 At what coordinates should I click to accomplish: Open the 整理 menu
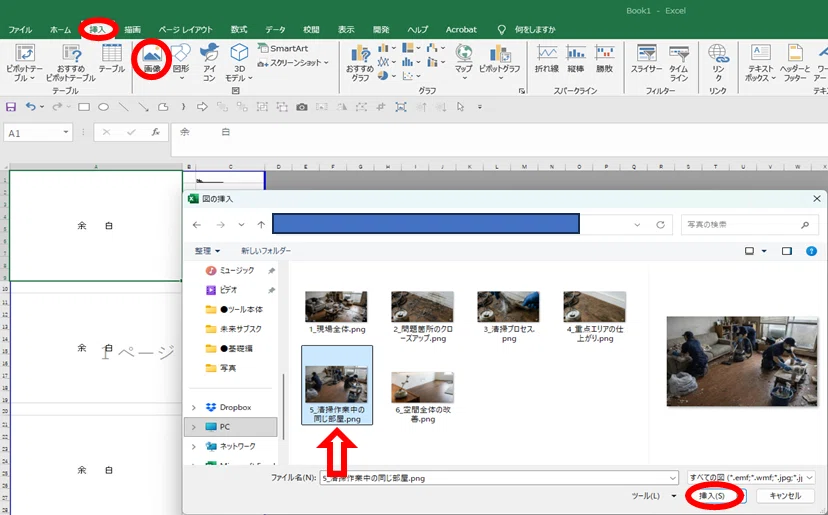pos(207,251)
